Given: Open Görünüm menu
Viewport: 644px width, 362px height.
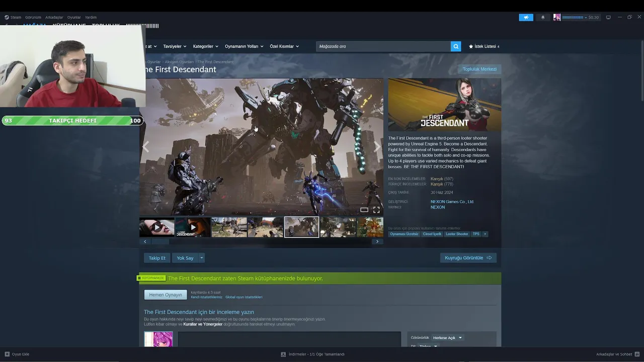Looking at the screenshot, I should 33,17.
